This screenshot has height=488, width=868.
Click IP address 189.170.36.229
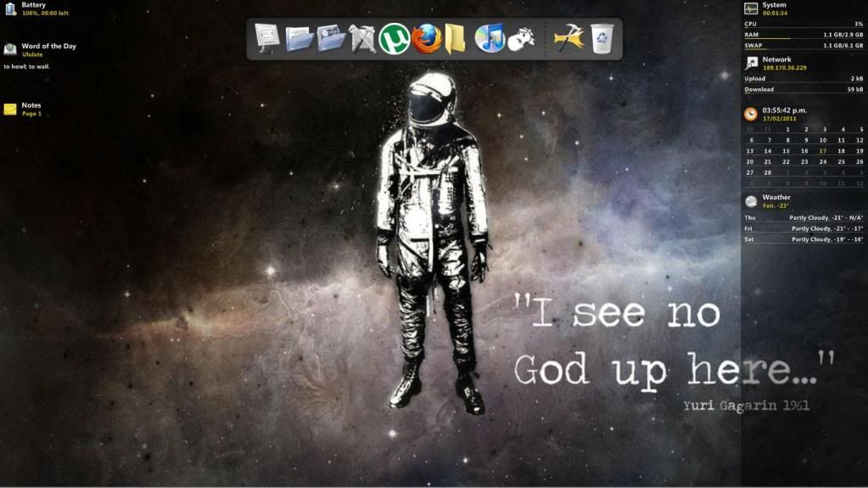784,68
